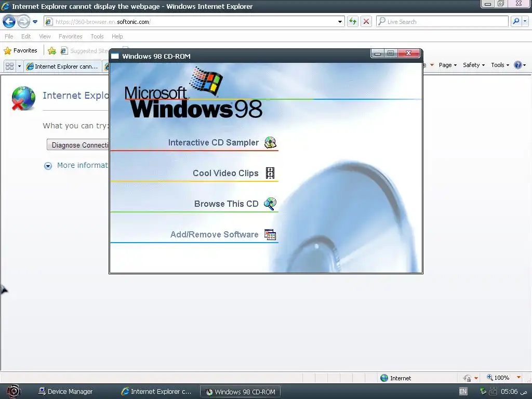The height and width of the screenshot is (399, 532).
Task: Click the film strip icon for Video Clips
Action: (270, 173)
